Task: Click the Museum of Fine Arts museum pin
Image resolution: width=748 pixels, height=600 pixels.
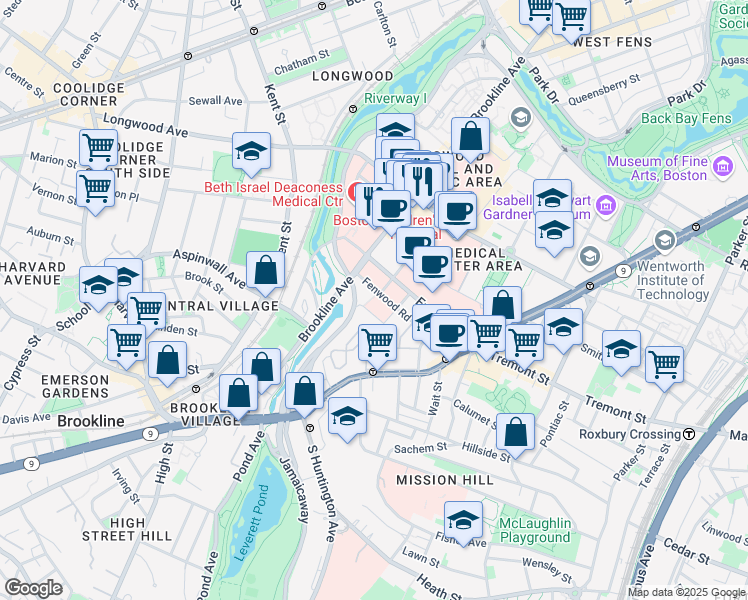Action: click(x=722, y=167)
